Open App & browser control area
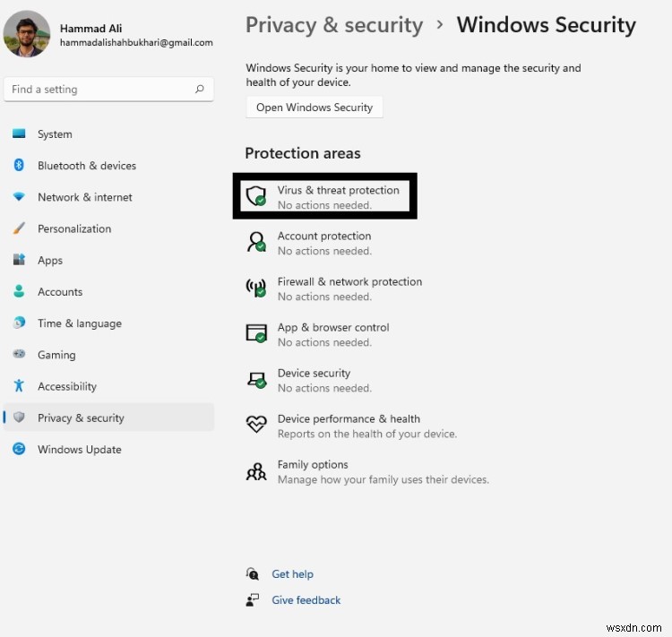The width and height of the screenshot is (672, 637). click(318, 334)
